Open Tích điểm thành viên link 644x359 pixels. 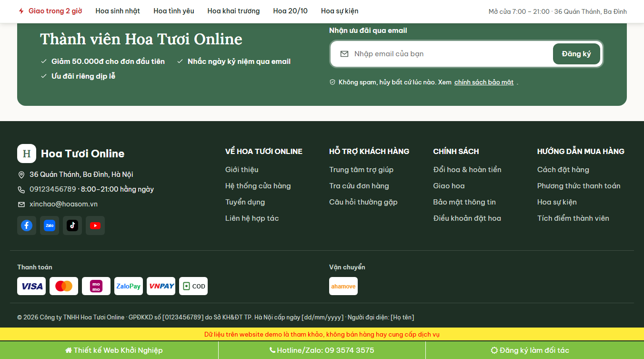click(x=573, y=218)
